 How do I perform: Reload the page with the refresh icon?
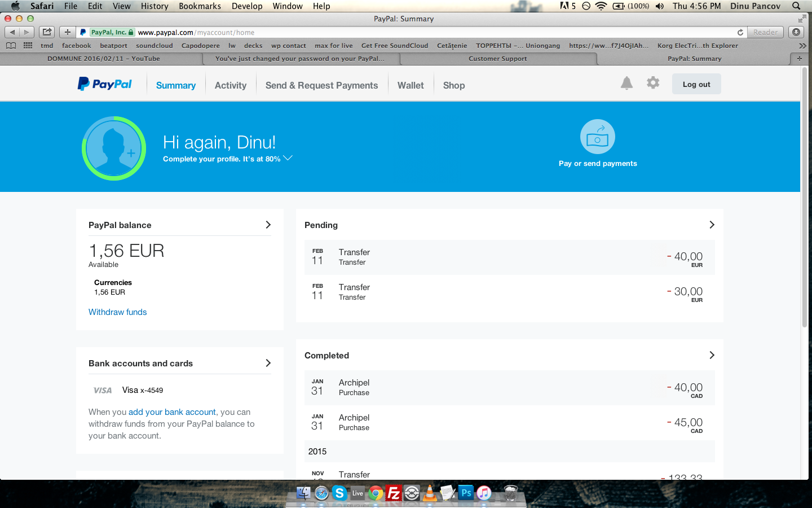point(740,32)
